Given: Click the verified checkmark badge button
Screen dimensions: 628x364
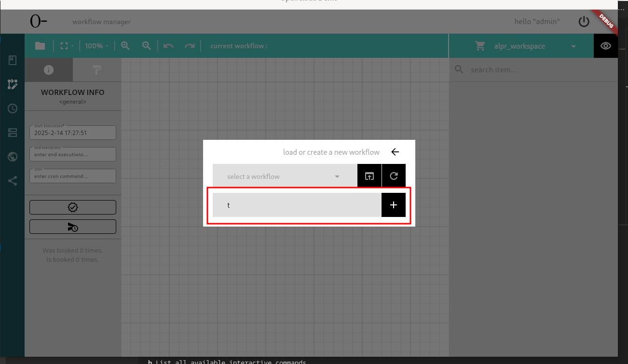Looking at the screenshot, I should click(73, 207).
